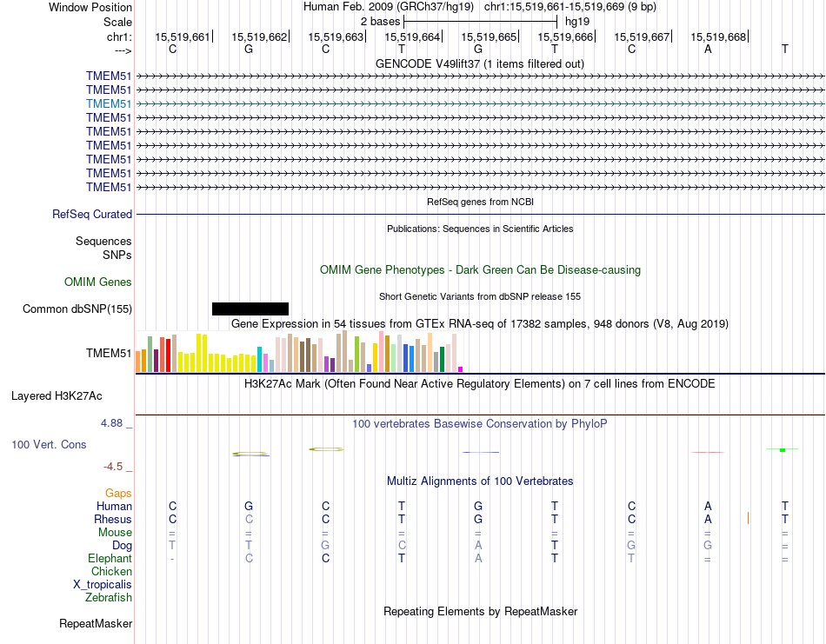This screenshot has width=826, height=644.
Task: Click '100 vertebrates Basewise Conservation by PhyloP' title
Action: 480,424
